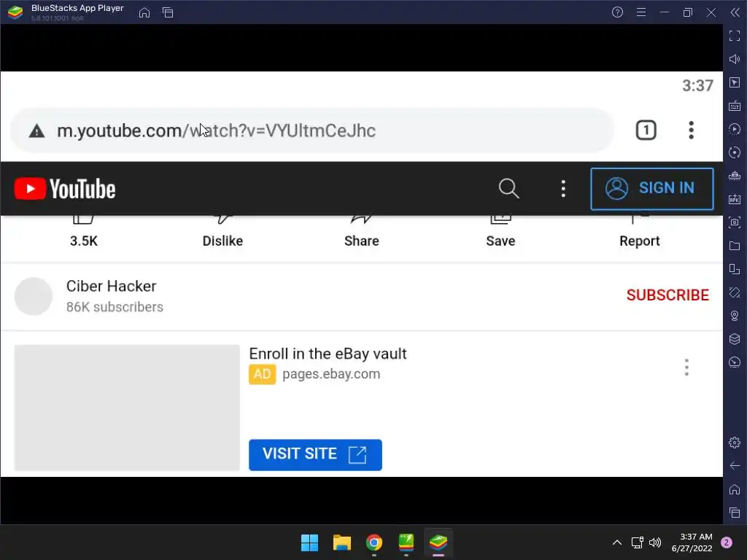The height and width of the screenshot is (560, 747).
Task: Click the active BlueStacks taskbar icon
Action: [x=438, y=542]
